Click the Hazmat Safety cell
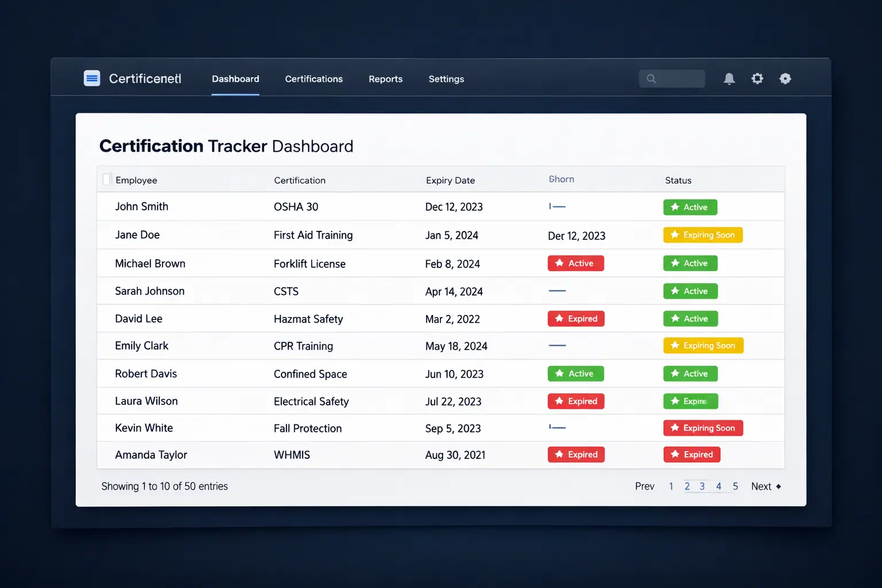Screen dimensions: 882x588 [x=308, y=319]
